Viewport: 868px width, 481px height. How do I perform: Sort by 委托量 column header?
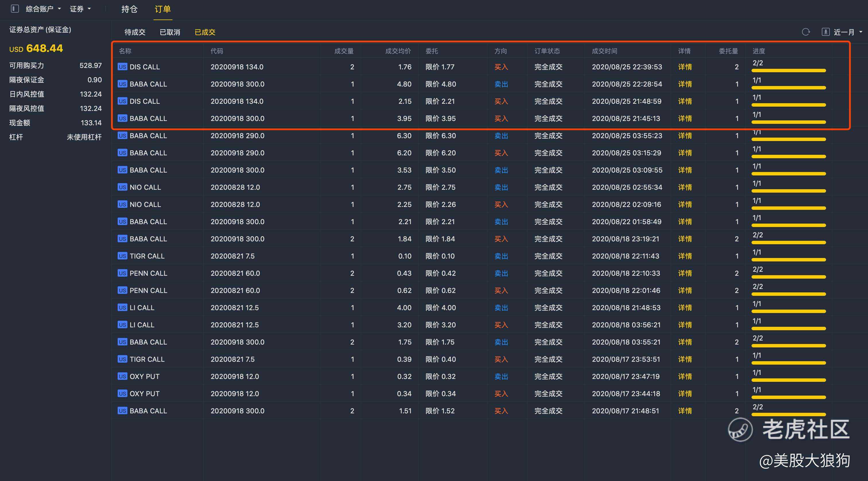[x=728, y=51]
